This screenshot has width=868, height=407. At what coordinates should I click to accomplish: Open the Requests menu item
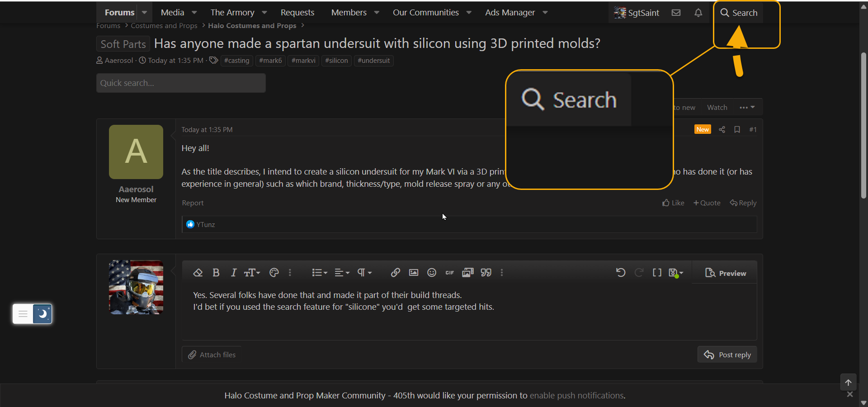click(x=297, y=13)
